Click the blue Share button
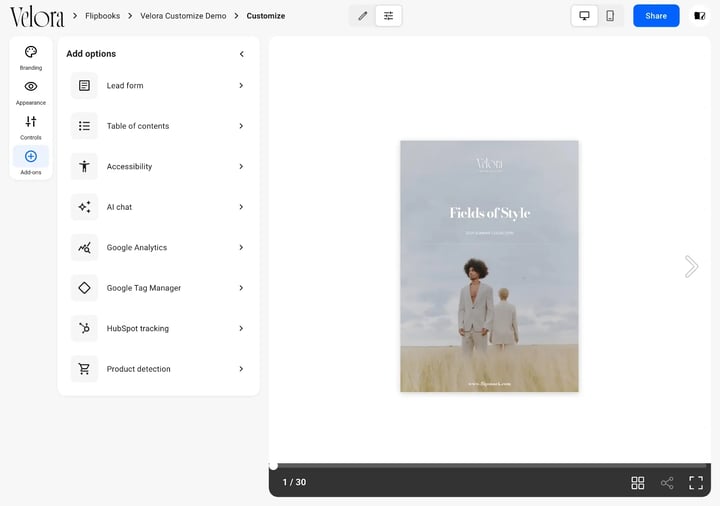Image resolution: width=720 pixels, height=506 pixels. [656, 16]
